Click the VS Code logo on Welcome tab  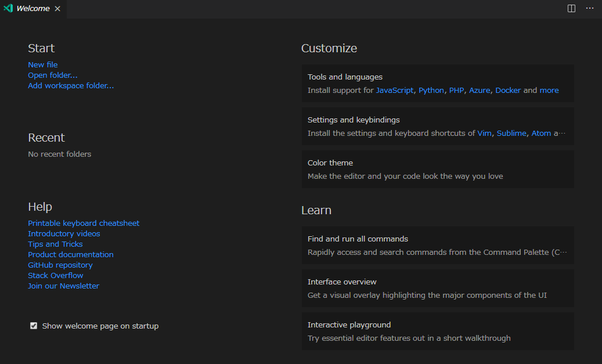[x=8, y=9]
